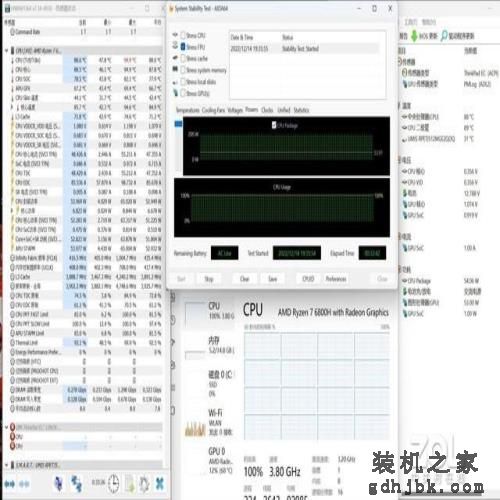The image size is (500, 500).
Task: Click the driver update magnifier icon
Action: [x=444, y=36]
